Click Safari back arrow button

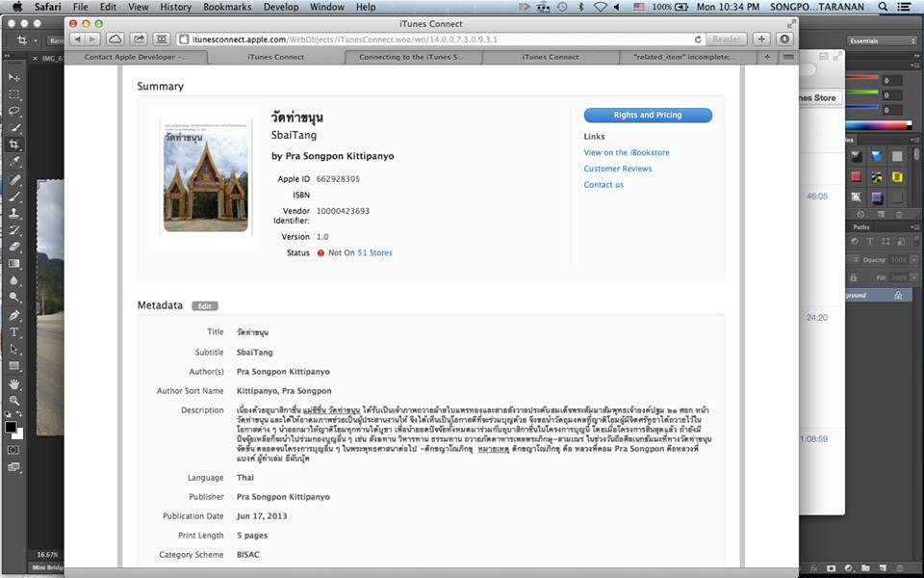(78, 39)
